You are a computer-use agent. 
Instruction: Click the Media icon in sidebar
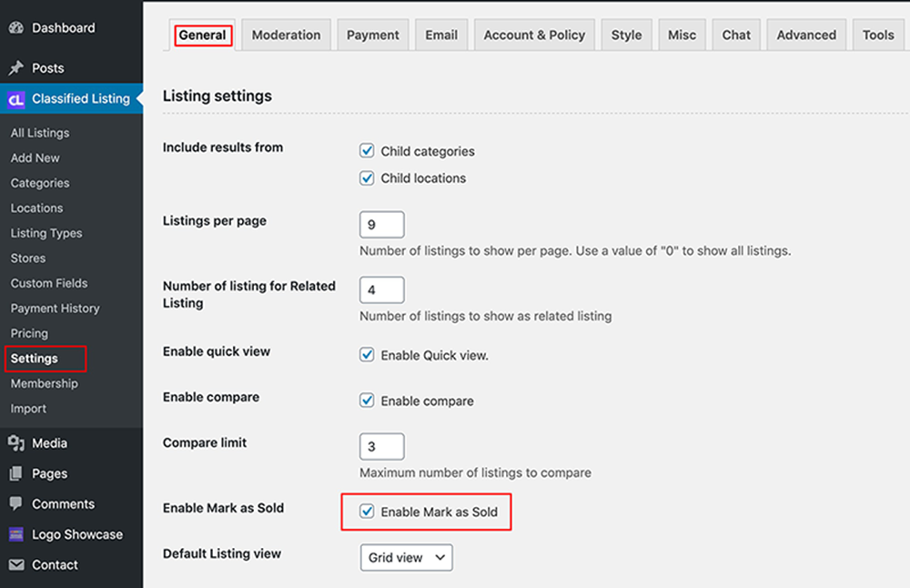[x=16, y=443]
